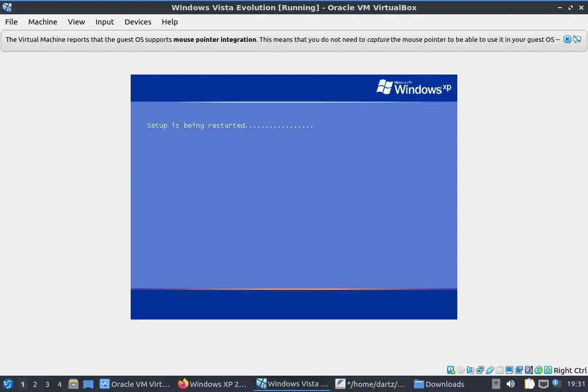This screenshot has width=588, height=392.
Task: Click the shared folders status icon
Action: pos(500,370)
